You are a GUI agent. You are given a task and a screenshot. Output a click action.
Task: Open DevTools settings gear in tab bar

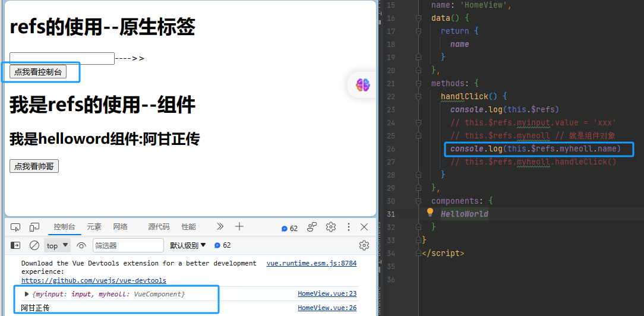click(331, 227)
